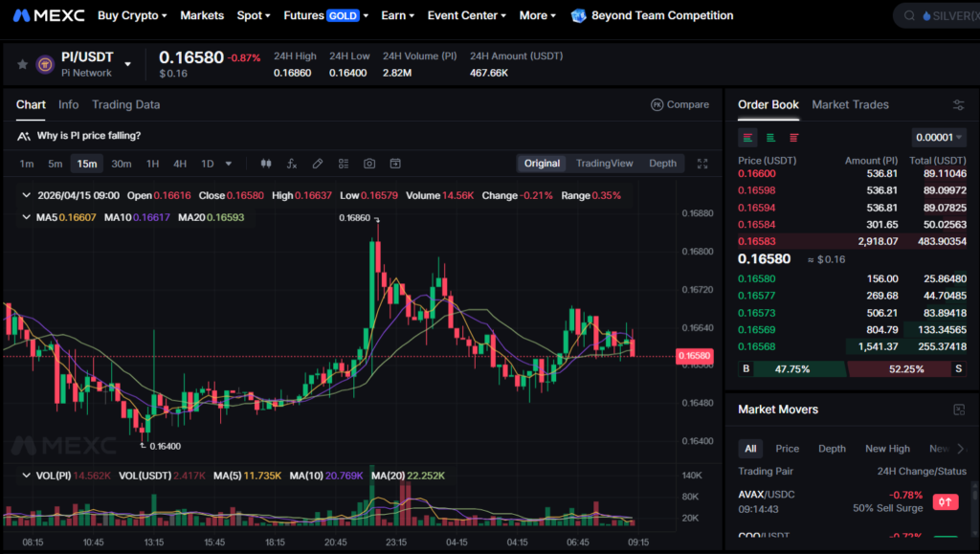Open the candlestick chart style icon
The height and width of the screenshot is (554, 980).
(x=266, y=164)
